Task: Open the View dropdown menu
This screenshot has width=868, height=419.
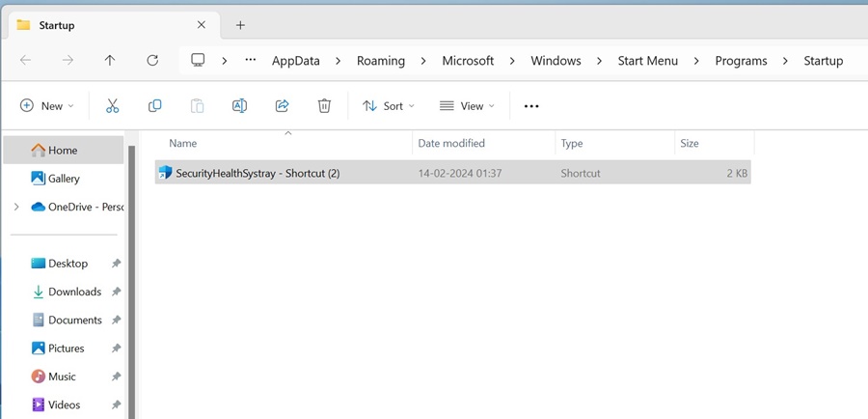Action: tap(467, 106)
